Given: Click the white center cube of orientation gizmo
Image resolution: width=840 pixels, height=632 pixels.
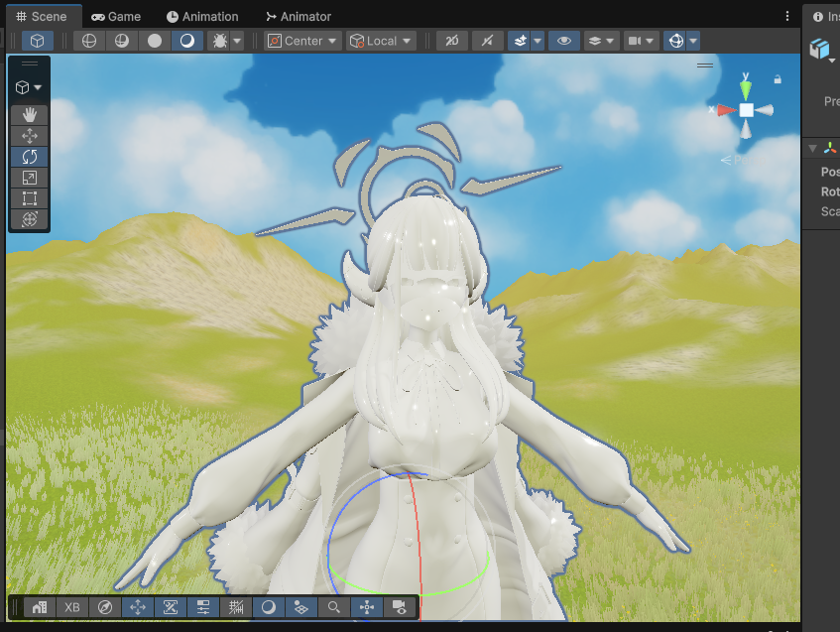Looking at the screenshot, I should tap(746, 110).
